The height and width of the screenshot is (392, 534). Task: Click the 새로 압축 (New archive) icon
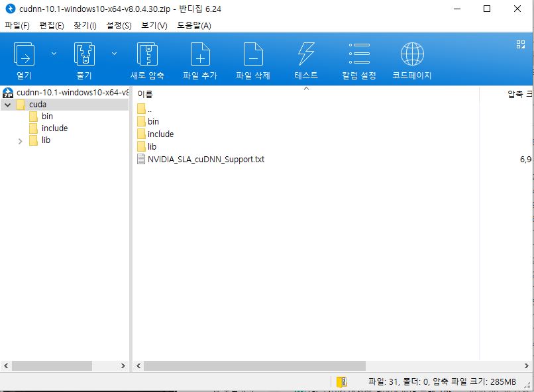(x=147, y=54)
